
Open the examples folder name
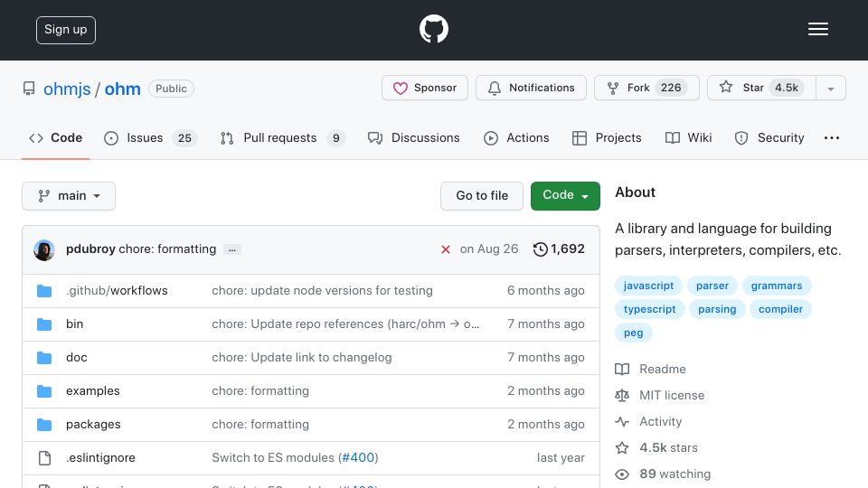click(92, 390)
